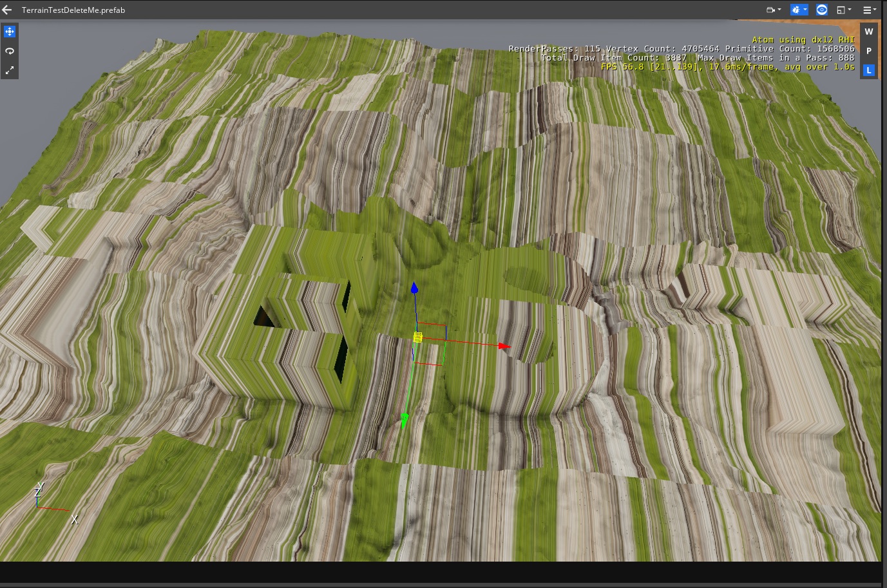Viewport: 887px width, 588px height.
Task: Open the camera icon's dropdown arrow
Action: (780, 10)
